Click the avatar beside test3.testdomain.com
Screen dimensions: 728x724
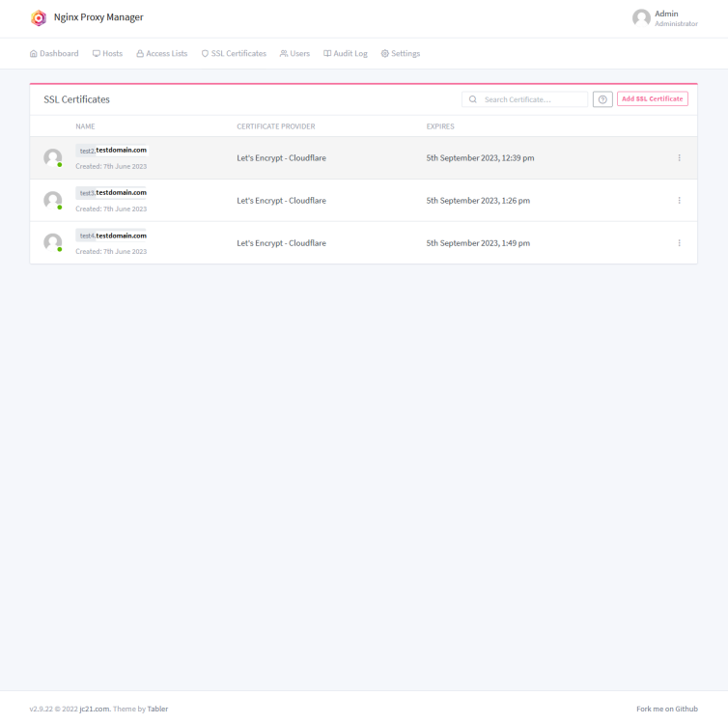pos(52,201)
